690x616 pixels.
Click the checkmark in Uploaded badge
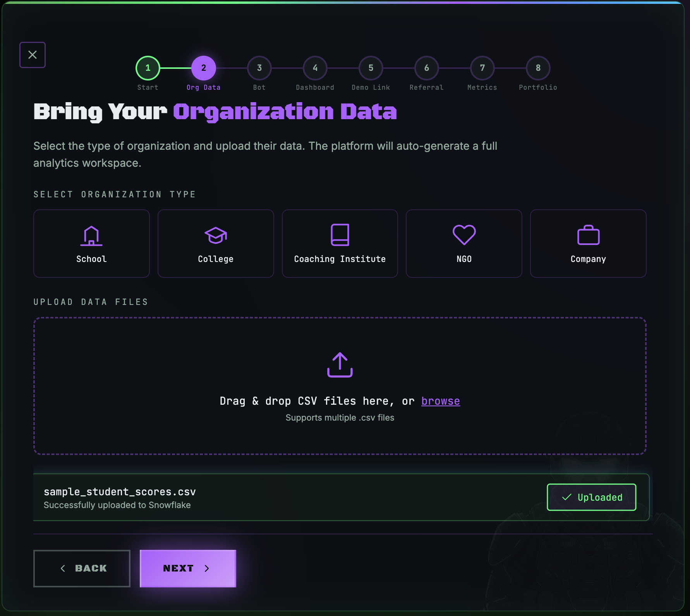566,497
